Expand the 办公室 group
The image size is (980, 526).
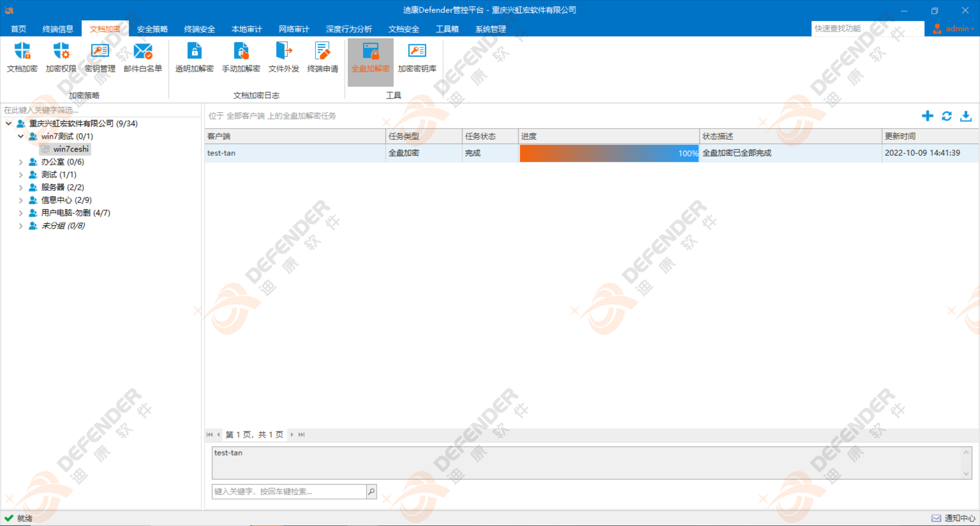click(x=20, y=162)
